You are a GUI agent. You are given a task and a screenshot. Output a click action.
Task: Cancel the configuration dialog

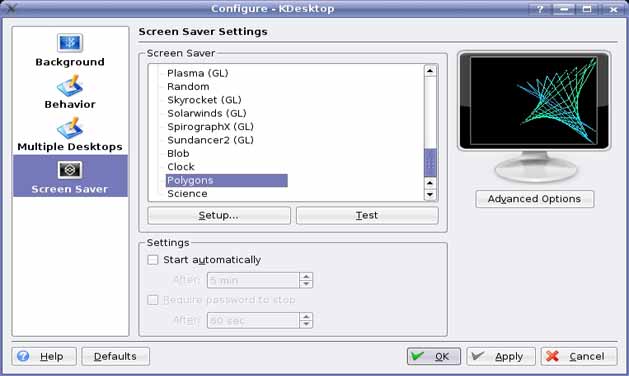pos(579,356)
